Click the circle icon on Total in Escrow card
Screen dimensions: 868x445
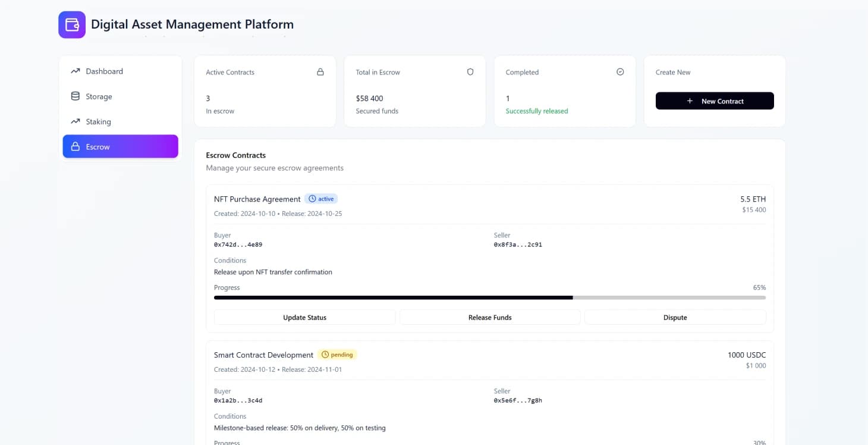(470, 71)
